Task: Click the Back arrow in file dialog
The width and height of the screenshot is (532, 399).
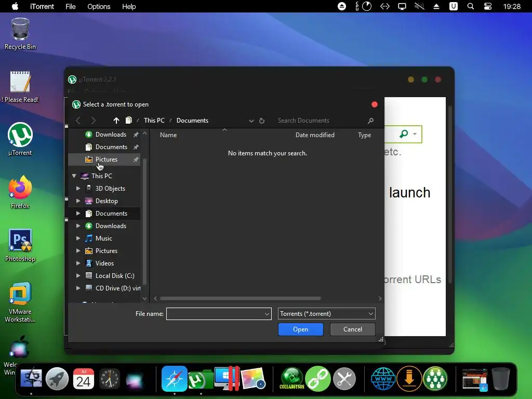Action: pyautogui.click(x=78, y=121)
